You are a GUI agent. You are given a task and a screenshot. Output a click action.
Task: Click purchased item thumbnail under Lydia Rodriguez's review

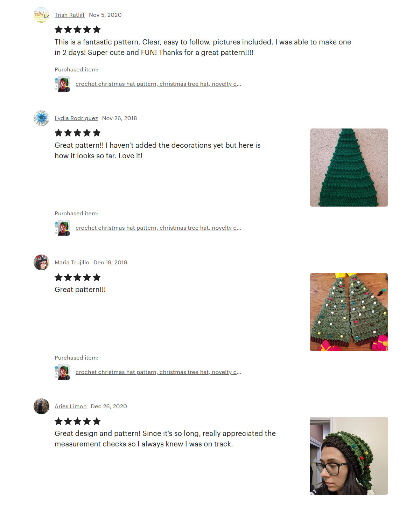point(62,228)
